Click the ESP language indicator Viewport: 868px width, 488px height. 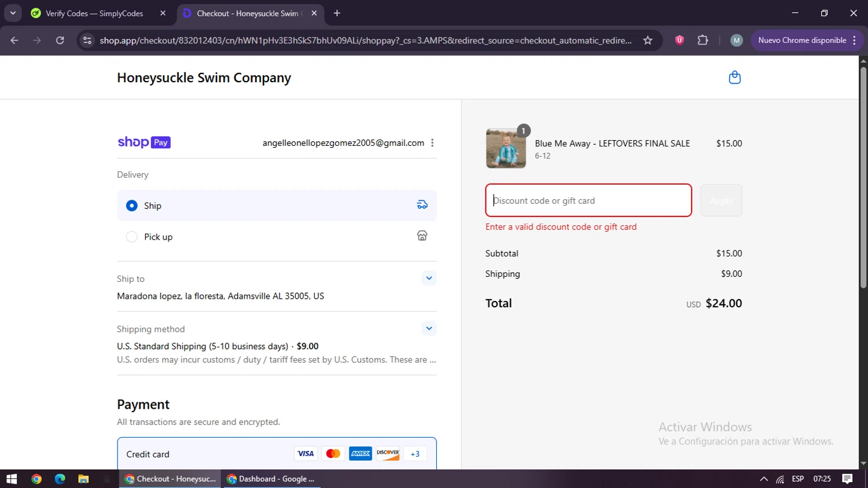tap(798, 479)
